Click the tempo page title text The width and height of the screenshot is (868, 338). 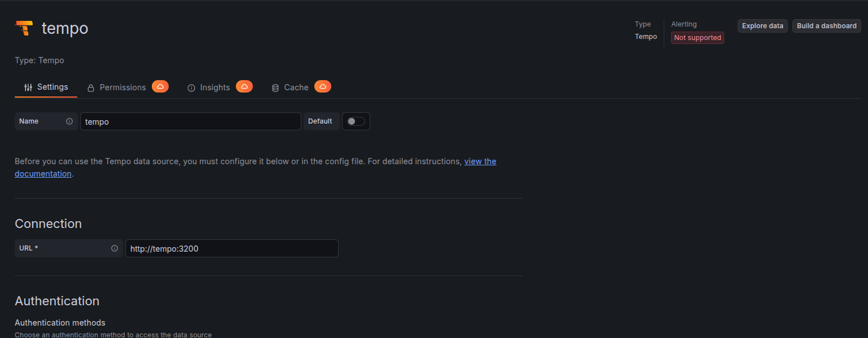tap(65, 28)
